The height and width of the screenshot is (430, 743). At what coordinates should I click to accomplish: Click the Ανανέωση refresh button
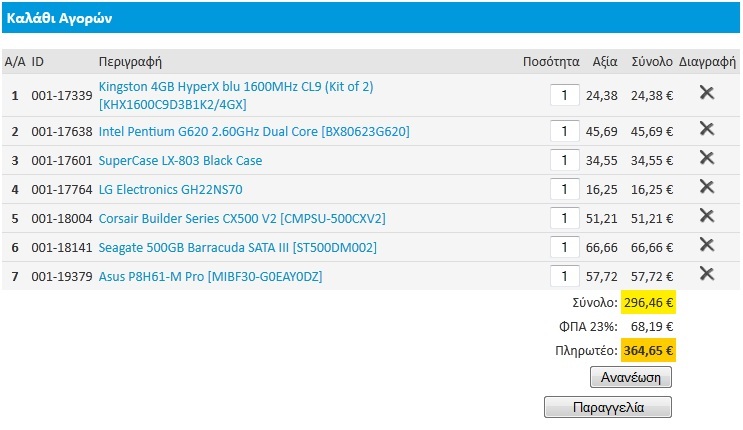(631, 377)
